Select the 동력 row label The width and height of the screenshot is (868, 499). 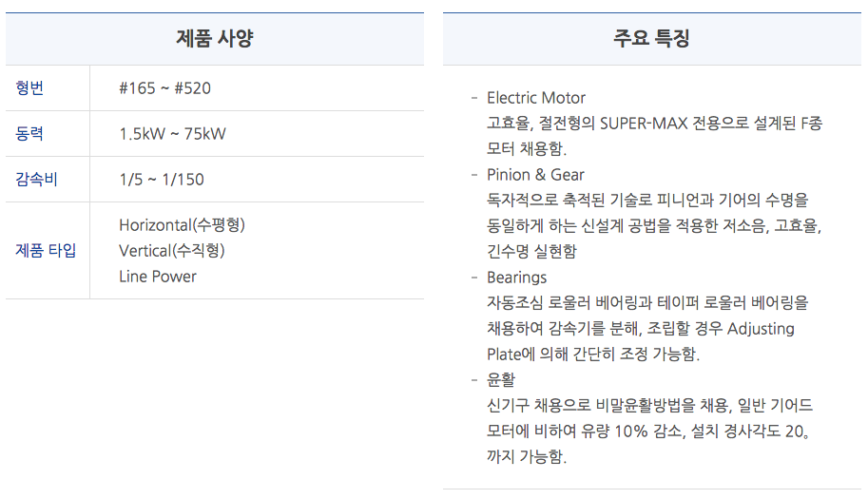(x=29, y=134)
